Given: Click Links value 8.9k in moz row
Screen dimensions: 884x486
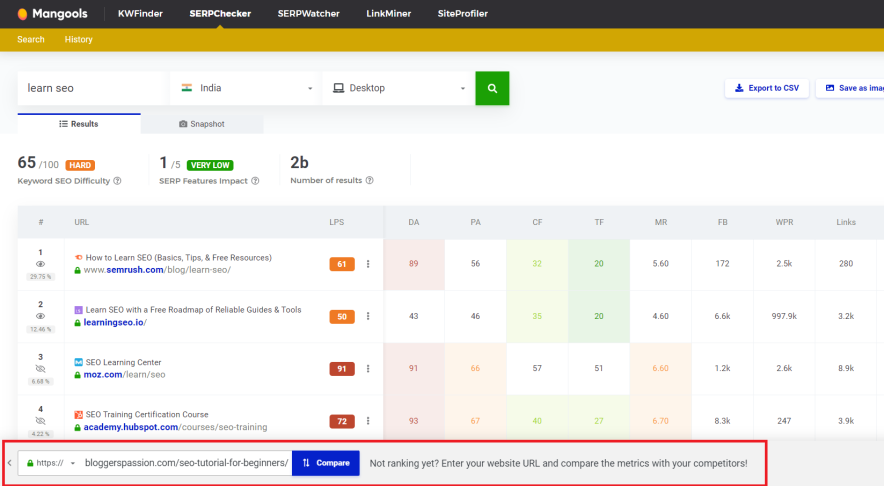Looking at the screenshot, I should (846, 368).
